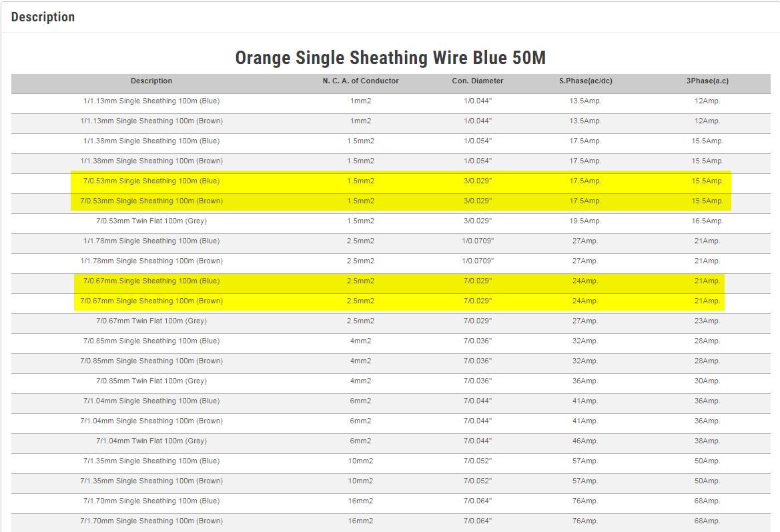This screenshot has height=532, width=780.
Task: Click 6mm2 in the 7/1.04mm Brown row
Action: (x=361, y=421)
